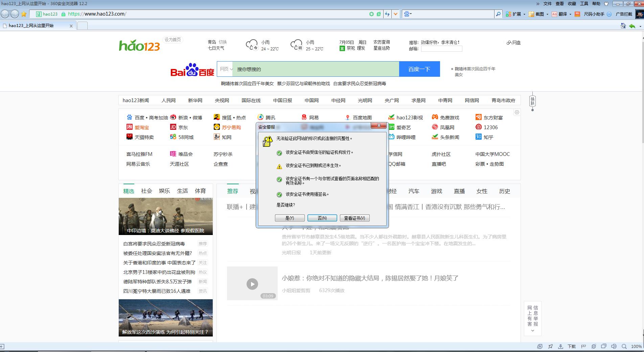Viewport: 644px width, 352px height.
Task: Open the 查看 menu
Action: pos(560,4)
